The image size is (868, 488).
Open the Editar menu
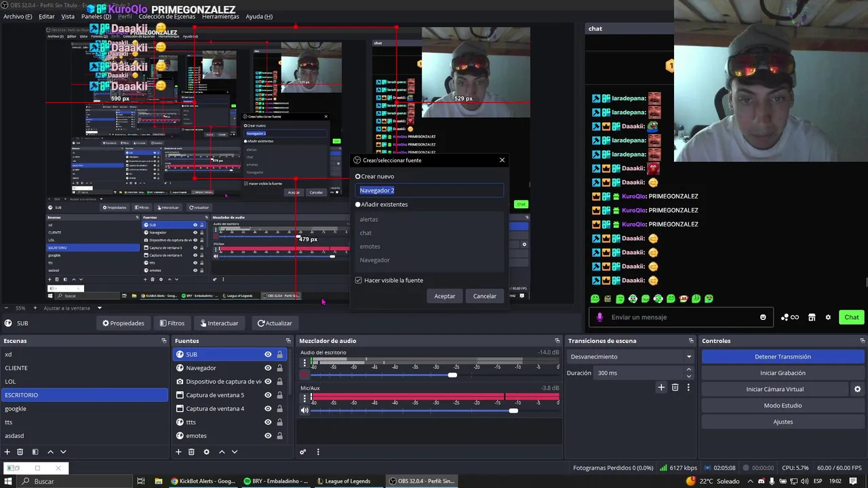point(47,16)
